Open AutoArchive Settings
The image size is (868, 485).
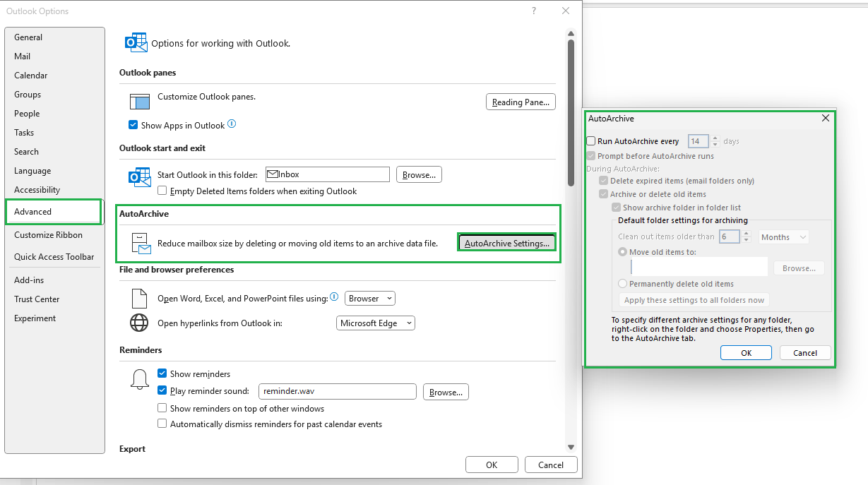tap(507, 243)
